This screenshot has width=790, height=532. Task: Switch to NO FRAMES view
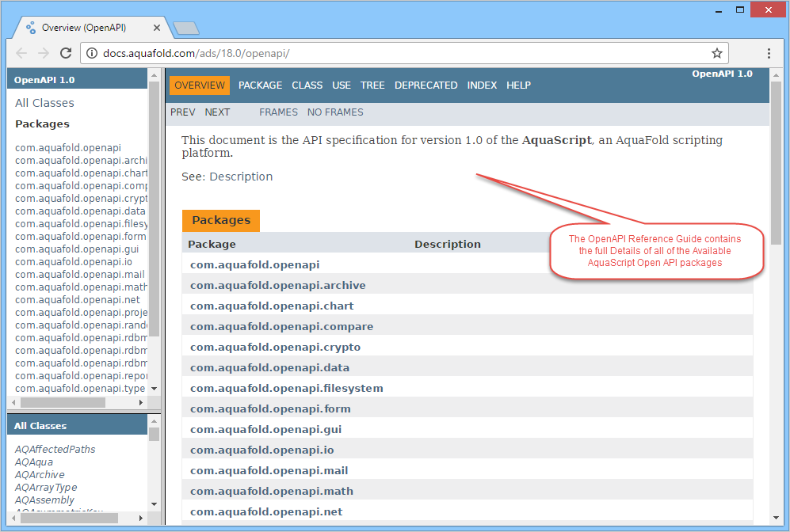tap(335, 112)
